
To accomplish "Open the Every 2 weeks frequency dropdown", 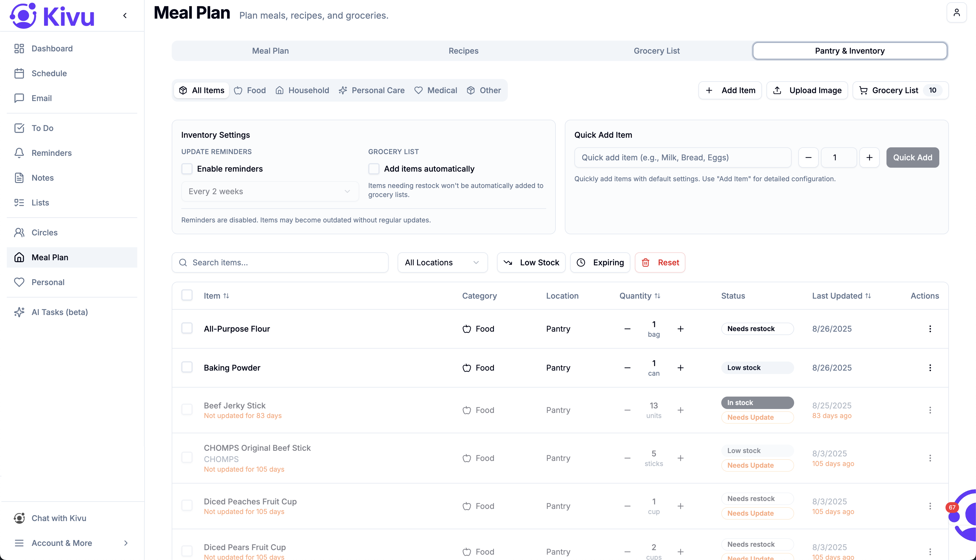I will (269, 192).
